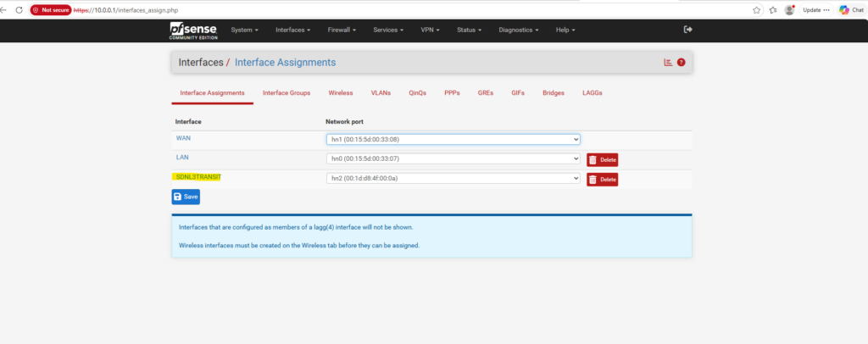Click the logout icon in top bar

point(688,30)
